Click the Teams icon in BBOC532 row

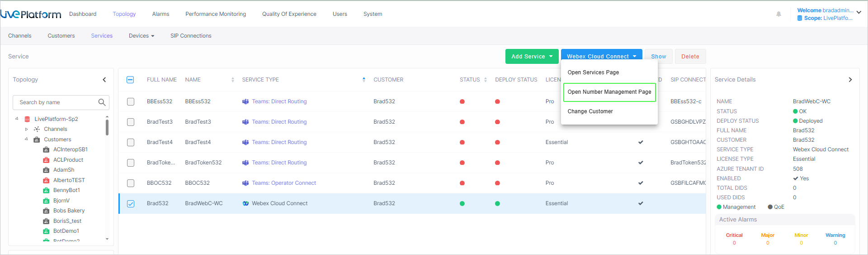pyautogui.click(x=245, y=183)
